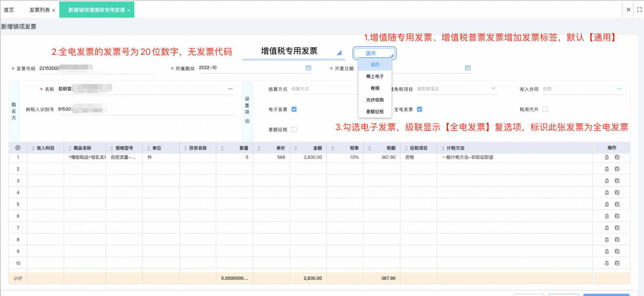This screenshot has width=644, height=296.
Task: Click ellipsis button in 收入合同 field
Action: [619, 89]
